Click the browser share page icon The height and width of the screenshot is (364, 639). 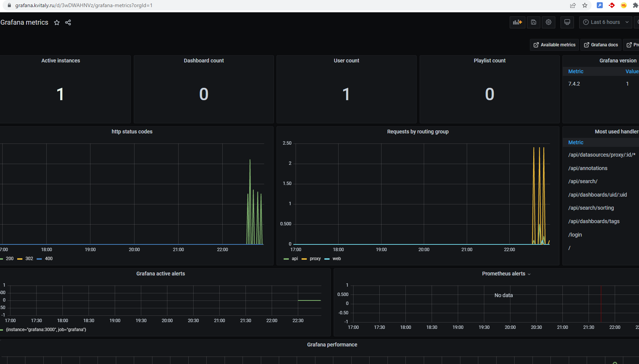573,5
